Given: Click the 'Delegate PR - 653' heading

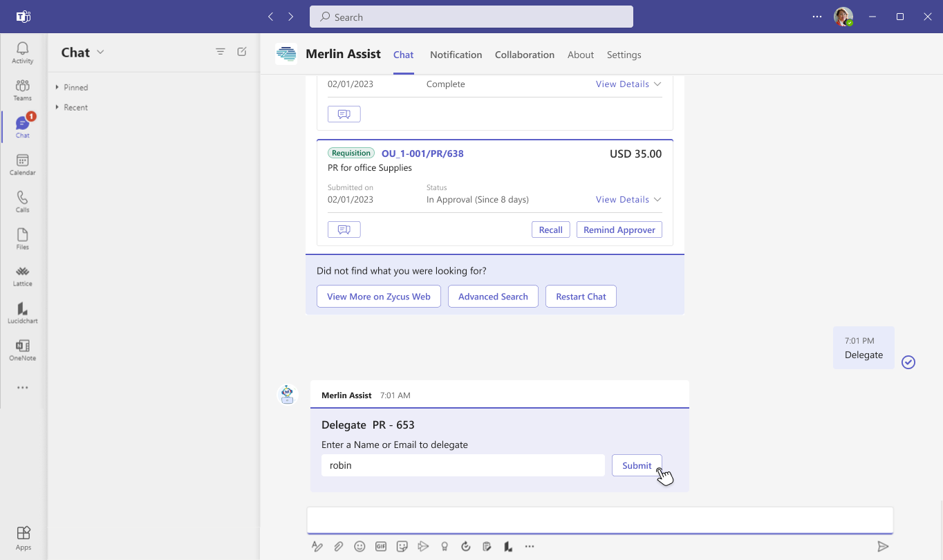Looking at the screenshot, I should (368, 424).
